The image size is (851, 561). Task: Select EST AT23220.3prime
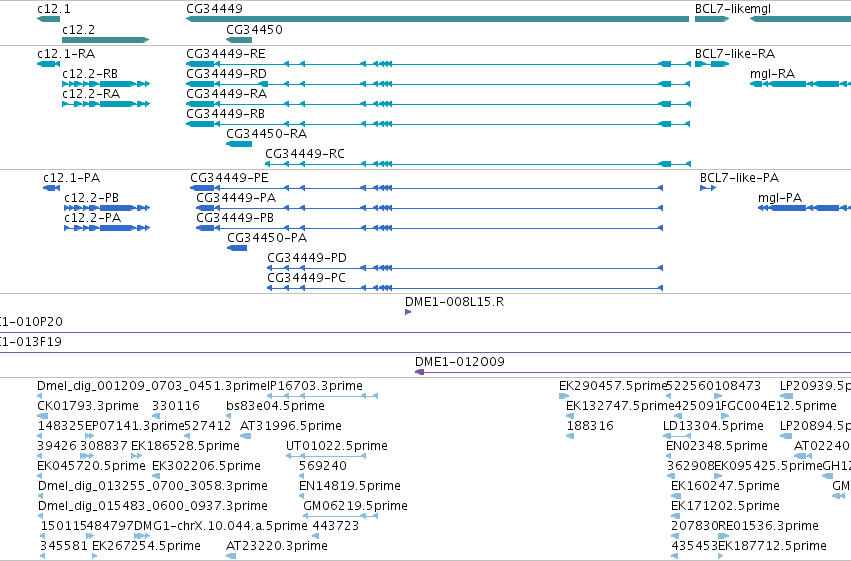[x=277, y=546]
